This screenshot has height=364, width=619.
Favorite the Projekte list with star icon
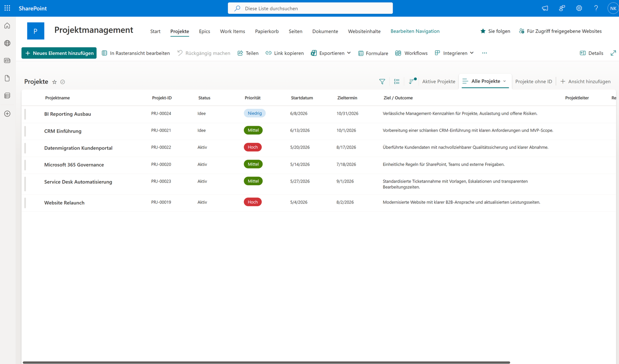[x=55, y=82]
